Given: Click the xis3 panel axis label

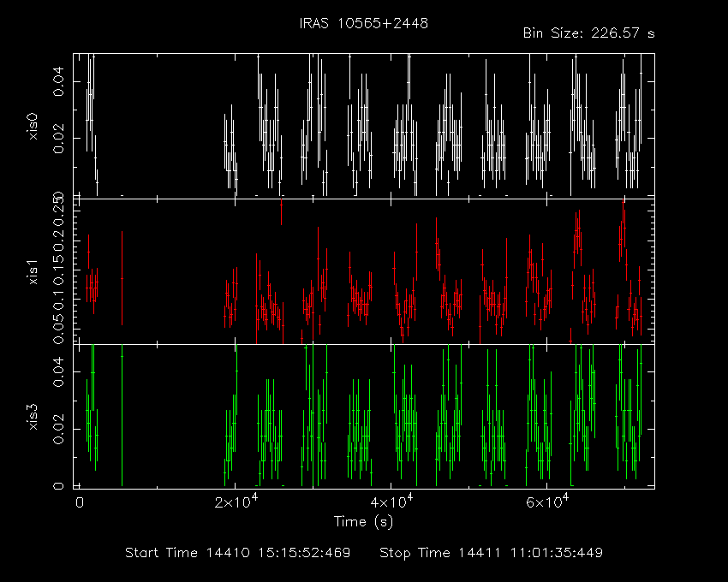Looking at the screenshot, I should (33, 417).
